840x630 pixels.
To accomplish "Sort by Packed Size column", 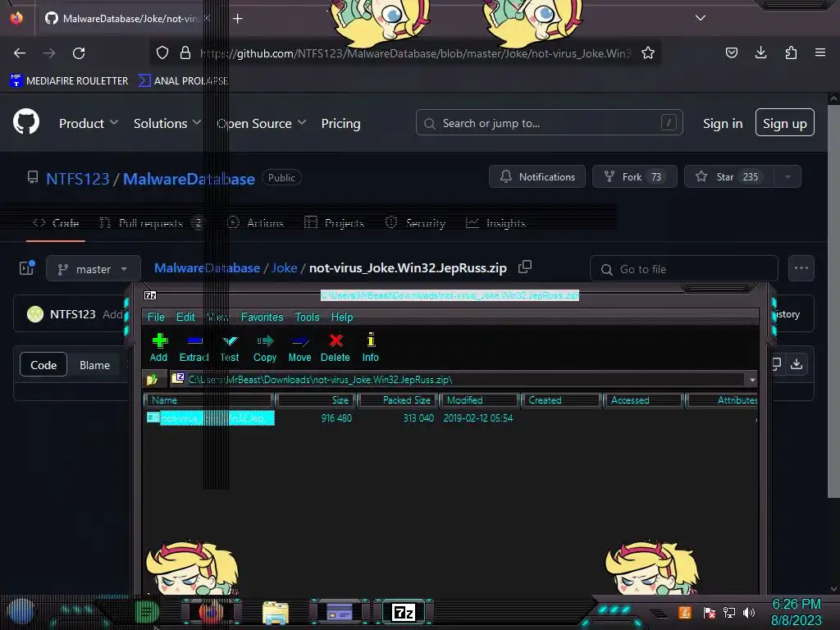I will click(x=398, y=400).
